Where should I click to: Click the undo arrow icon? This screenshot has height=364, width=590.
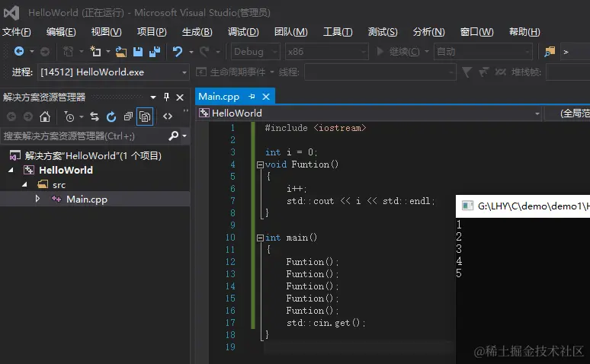[x=177, y=51]
